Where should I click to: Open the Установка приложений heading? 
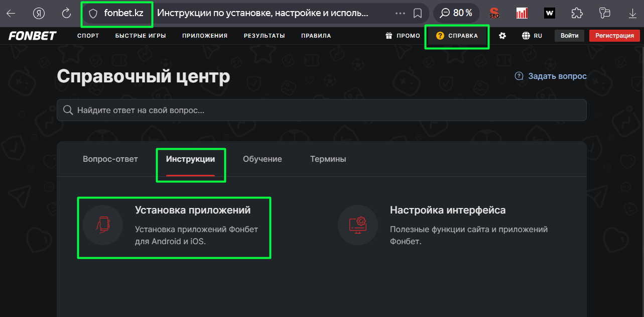click(193, 210)
